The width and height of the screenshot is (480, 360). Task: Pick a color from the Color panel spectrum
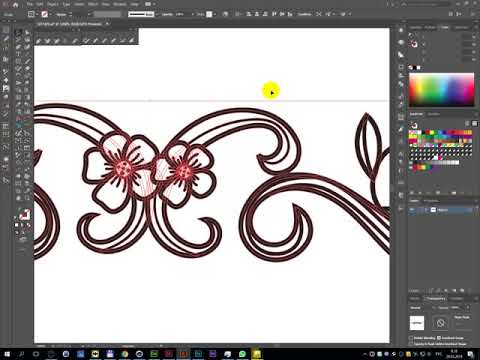coord(441,89)
